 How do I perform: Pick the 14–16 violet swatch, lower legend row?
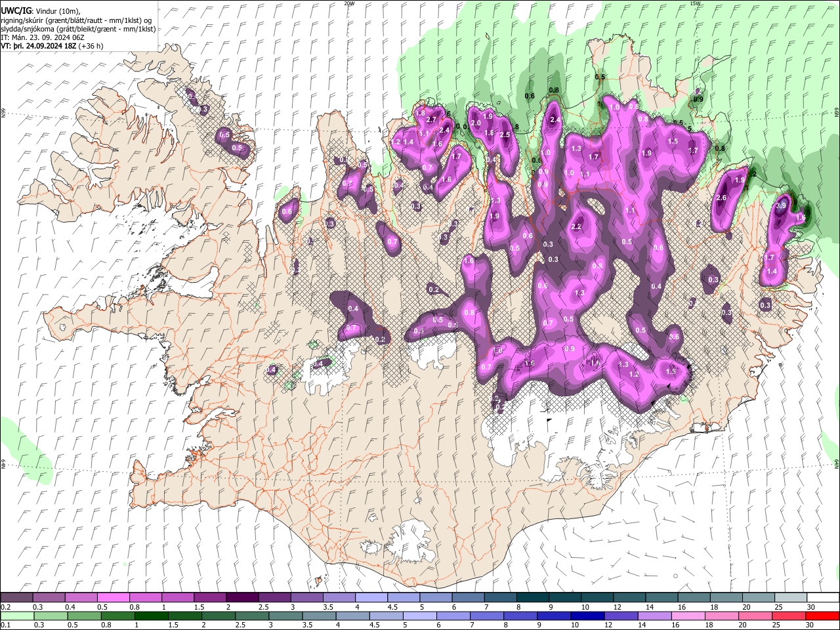tap(655, 616)
